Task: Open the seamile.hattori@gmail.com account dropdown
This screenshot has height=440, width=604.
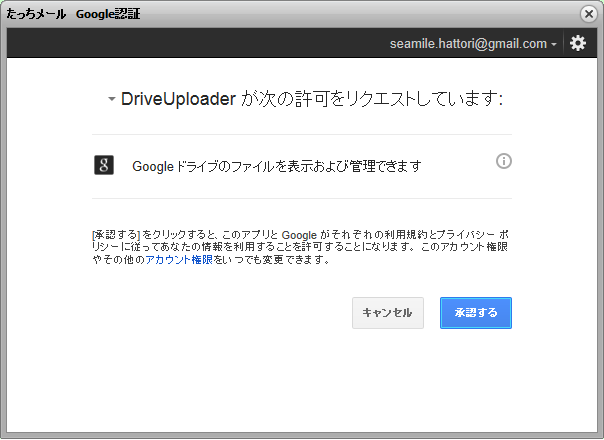Action: 473,44
